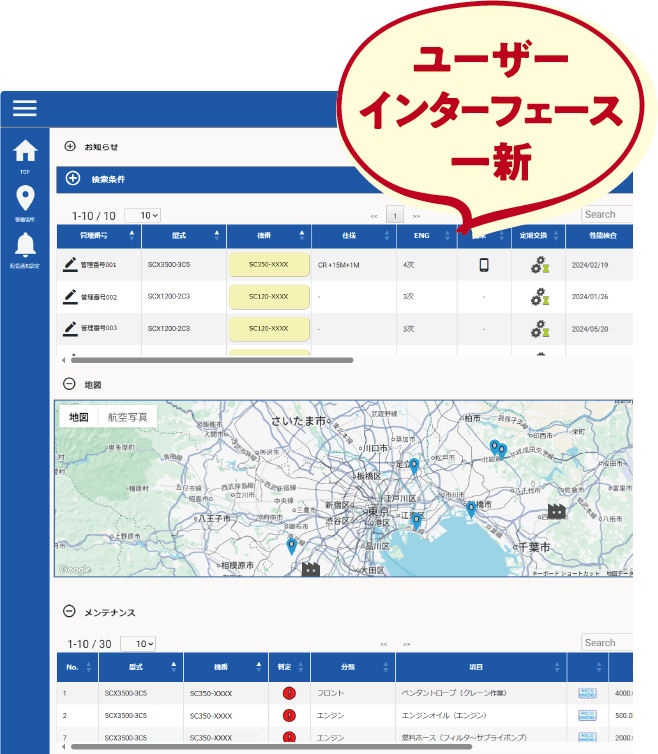Switch map to 地図 view
Viewport: 658px width, 754px height.
79,417
